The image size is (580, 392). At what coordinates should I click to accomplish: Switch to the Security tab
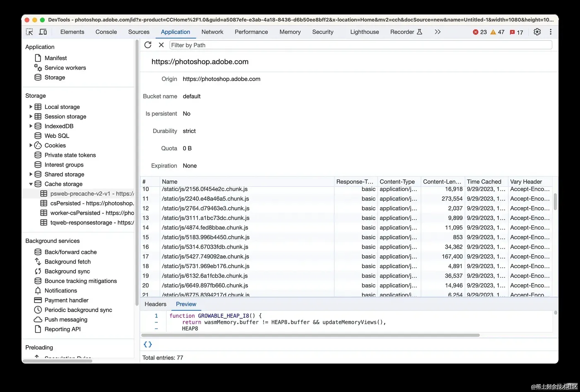tap(323, 32)
